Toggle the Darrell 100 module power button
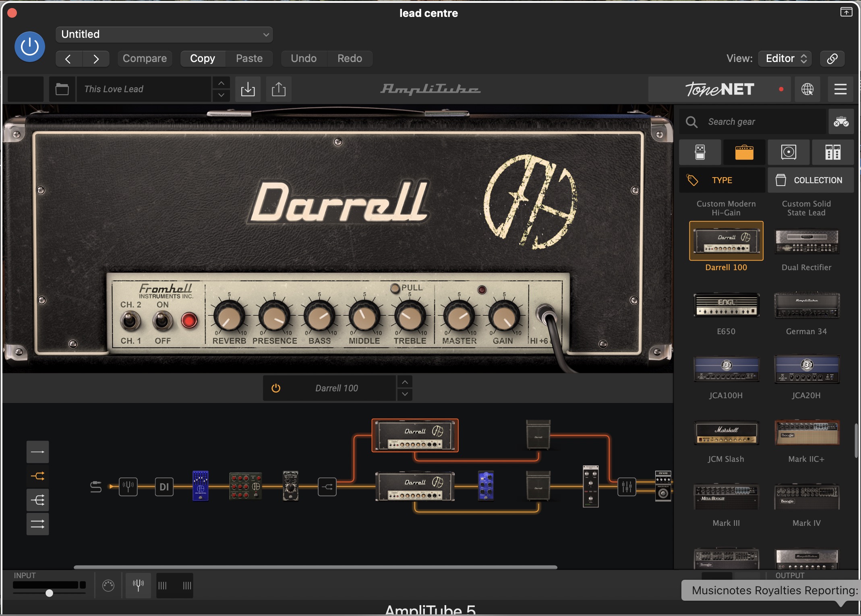Image resolution: width=861 pixels, height=616 pixels. [276, 388]
